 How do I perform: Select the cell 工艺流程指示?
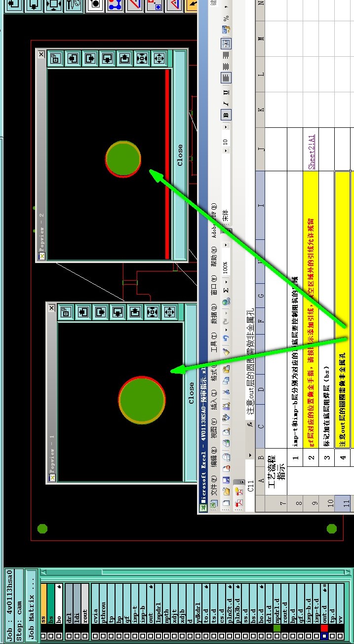276,471
